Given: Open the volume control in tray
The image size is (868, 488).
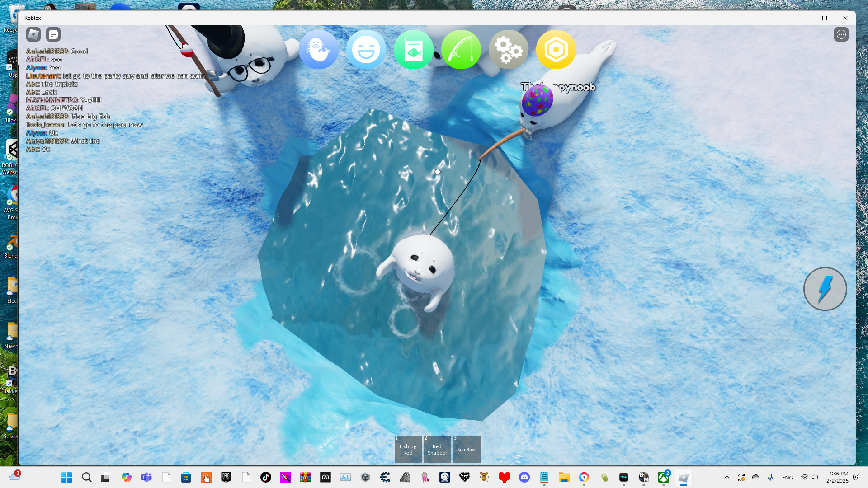Looking at the screenshot, I should 815,477.
